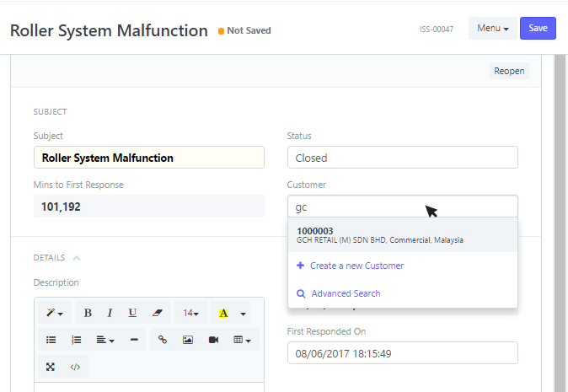Insert picture using image icon

[188, 340]
